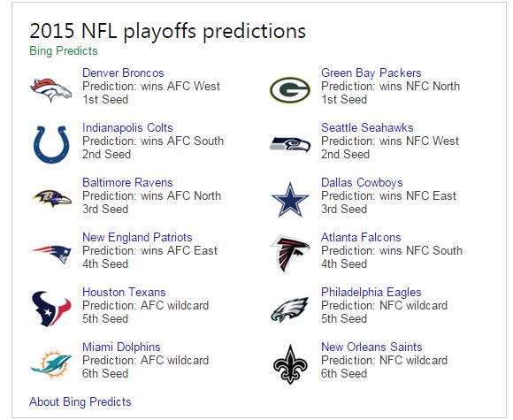
Task: Click the Denver Broncos horse logo
Action: pos(51,90)
